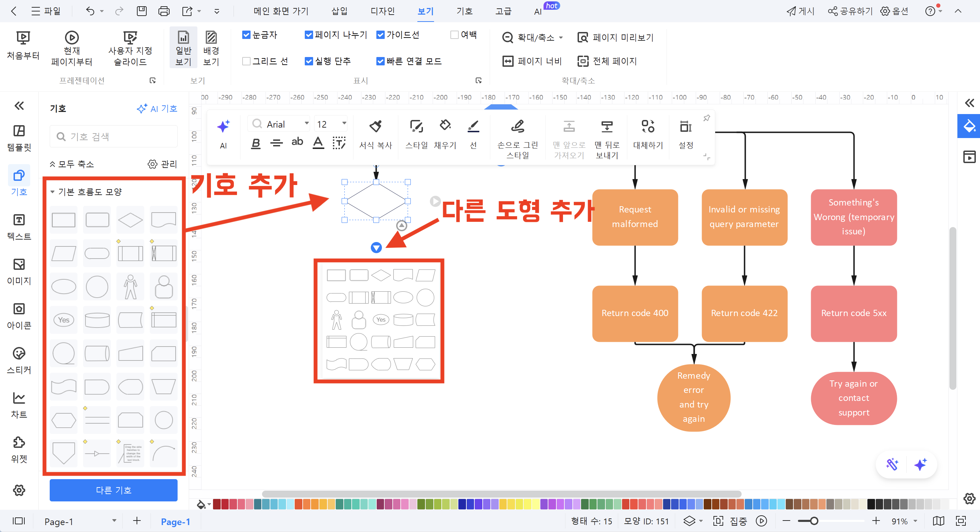
Task: Click the 다른 기호 button
Action: [x=113, y=490]
